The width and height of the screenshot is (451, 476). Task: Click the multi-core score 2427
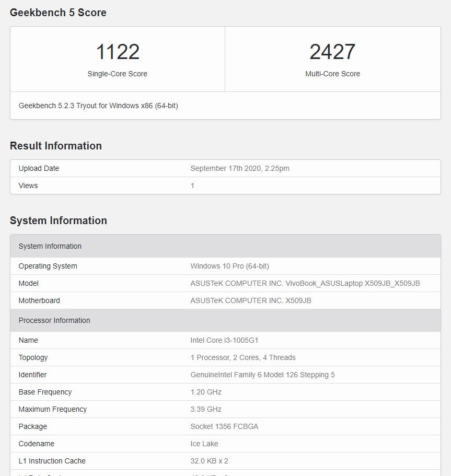tap(332, 52)
